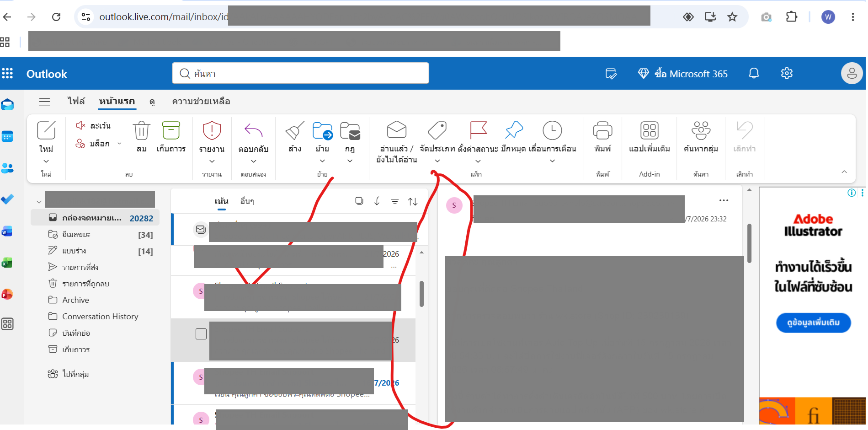Toggle the navigation pane hamburger button
Image resolution: width=868 pixels, height=430 pixels.
[44, 102]
